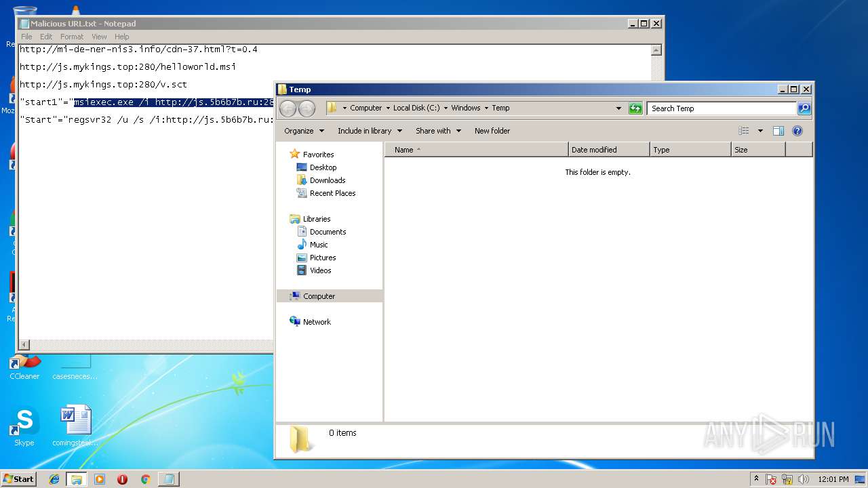Click the Local Disk (C:) breadcrumb
The width and height of the screenshot is (868, 488).
pyautogui.click(x=416, y=108)
